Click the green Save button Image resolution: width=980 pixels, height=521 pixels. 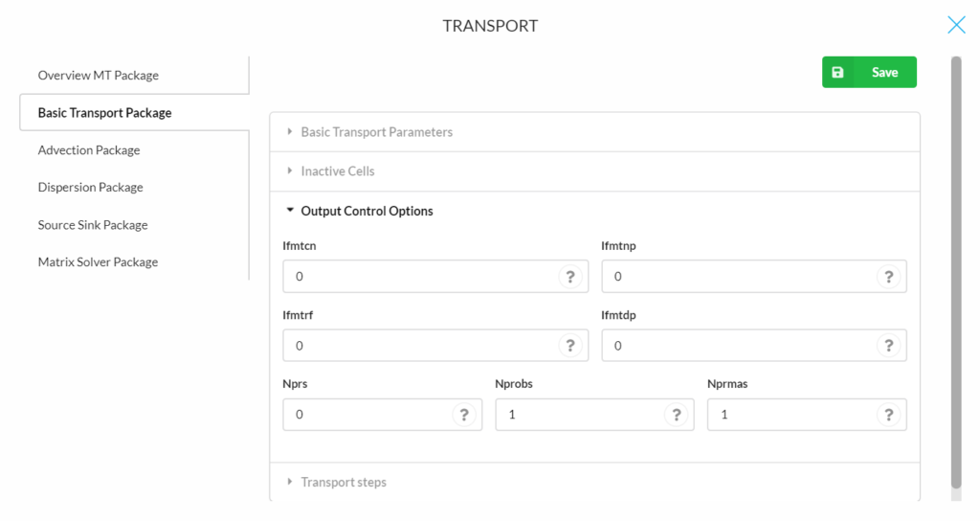(869, 72)
